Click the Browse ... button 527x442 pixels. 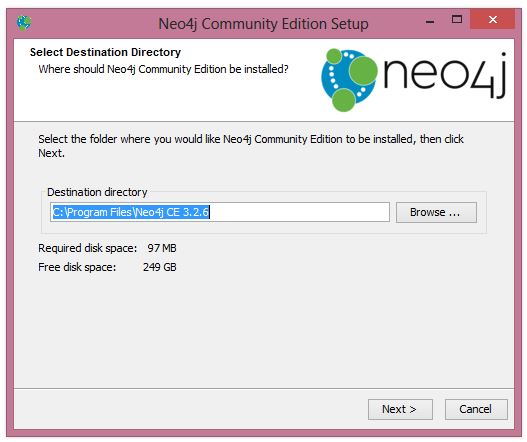pos(436,212)
